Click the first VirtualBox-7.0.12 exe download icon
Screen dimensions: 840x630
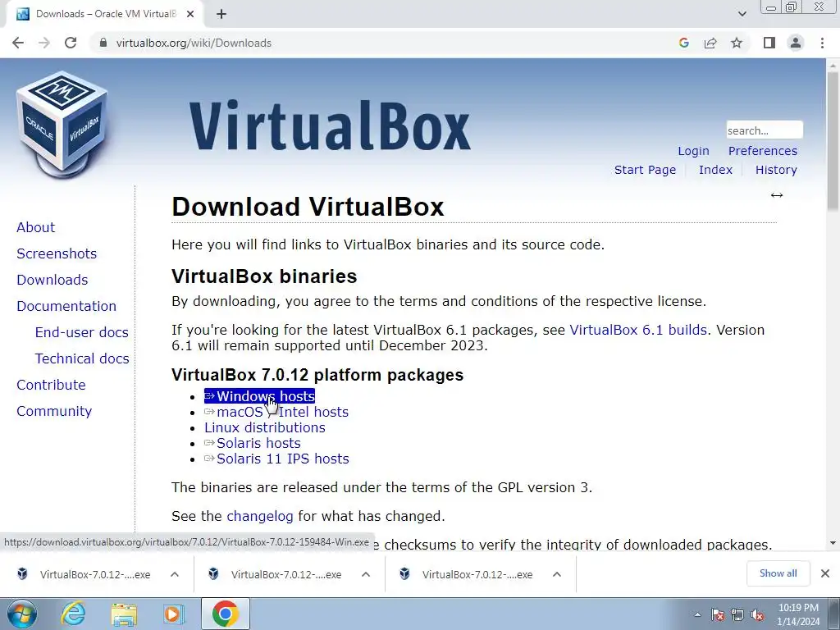point(22,573)
